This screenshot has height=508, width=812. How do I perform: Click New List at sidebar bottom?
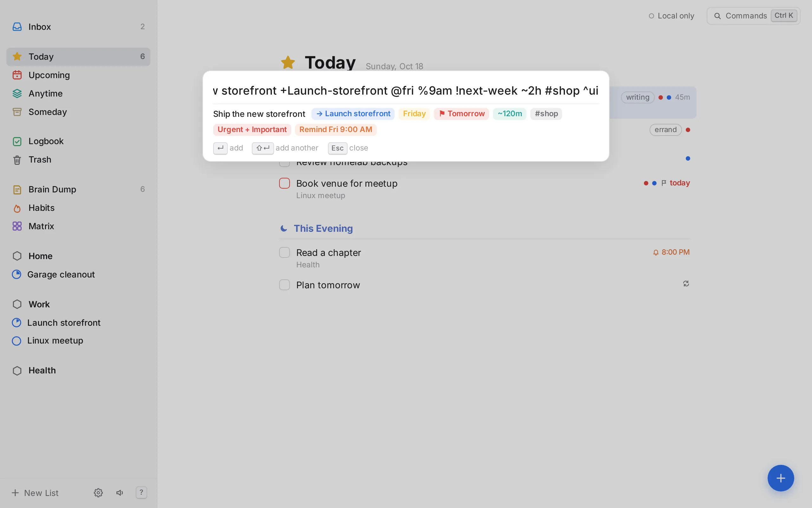35,493
